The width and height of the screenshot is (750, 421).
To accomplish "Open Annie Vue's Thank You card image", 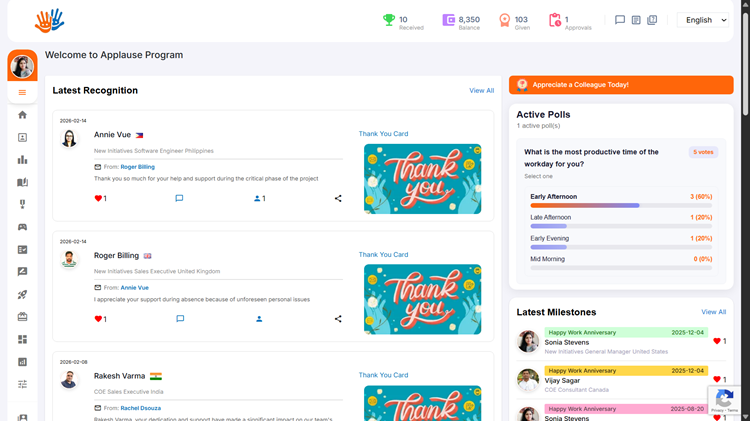I will click(422, 179).
